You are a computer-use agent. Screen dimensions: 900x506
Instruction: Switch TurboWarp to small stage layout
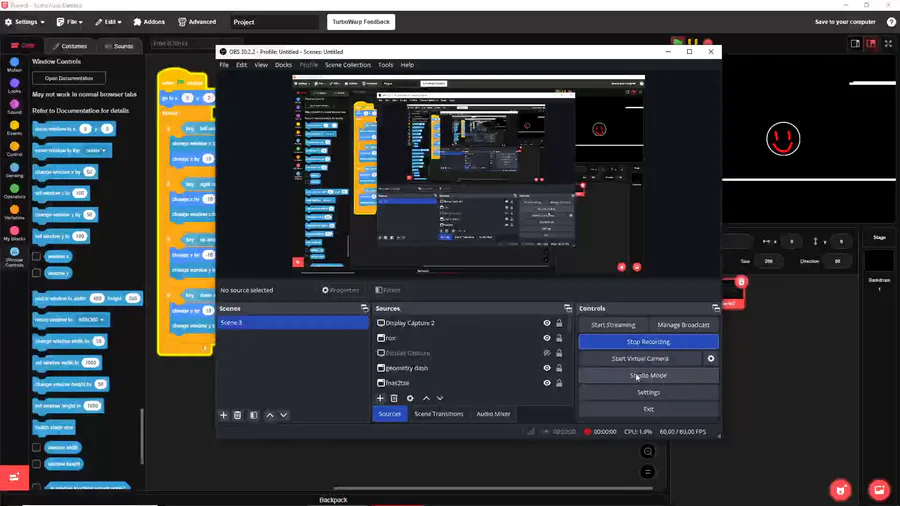855,44
